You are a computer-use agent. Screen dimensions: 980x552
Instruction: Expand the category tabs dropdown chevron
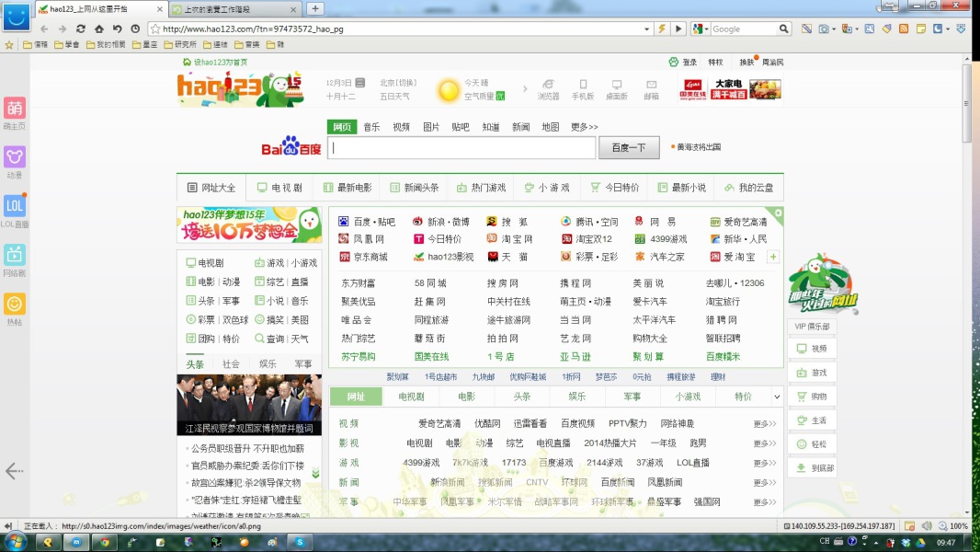(777, 397)
